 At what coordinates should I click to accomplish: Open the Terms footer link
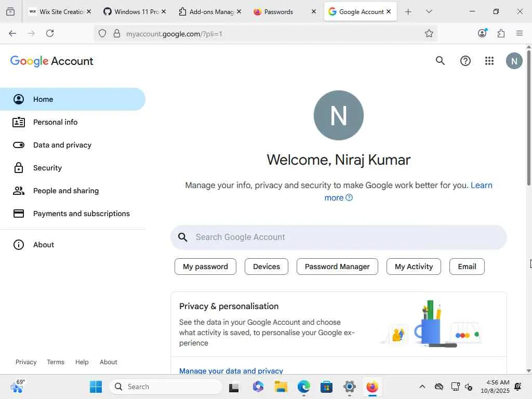point(56,362)
